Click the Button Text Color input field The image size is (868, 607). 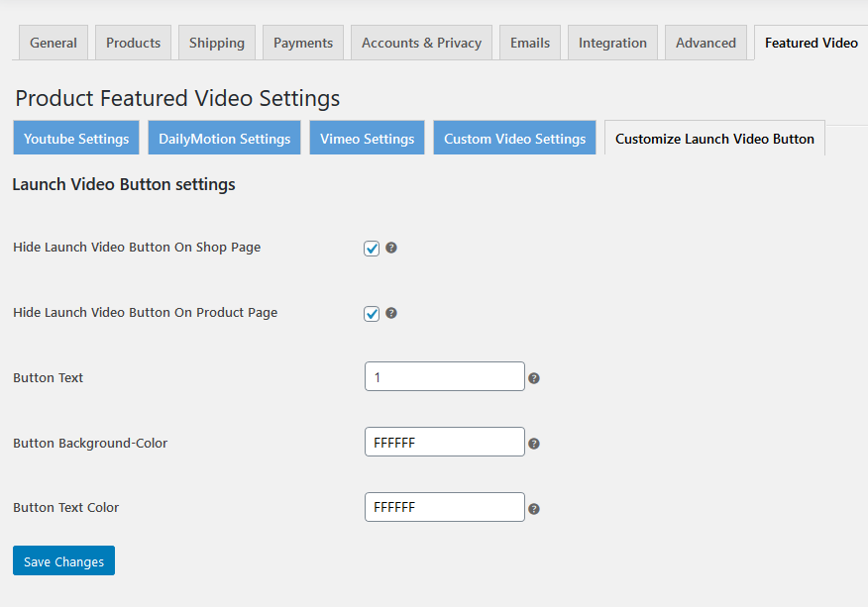coord(444,507)
